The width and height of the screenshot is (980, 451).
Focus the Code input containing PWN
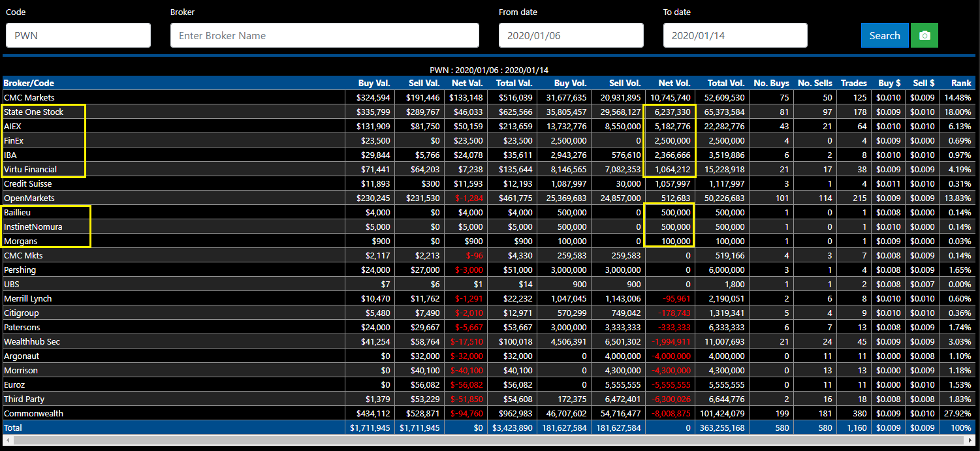pyautogui.click(x=78, y=35)
